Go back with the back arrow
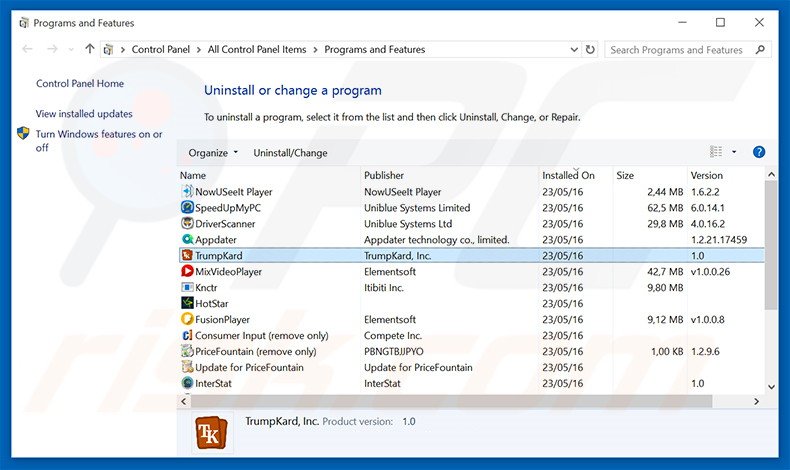790x470 pixels. click(x=28, y=49)
